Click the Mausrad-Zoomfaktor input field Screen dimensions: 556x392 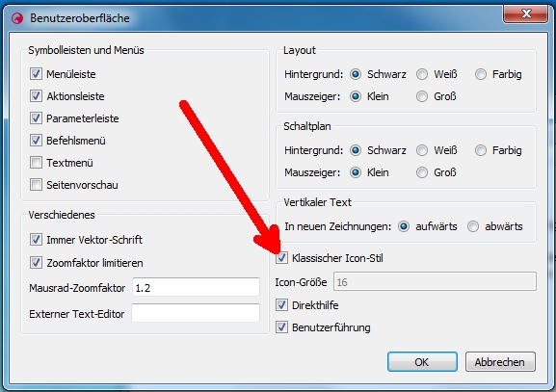(x=196, y=287)
